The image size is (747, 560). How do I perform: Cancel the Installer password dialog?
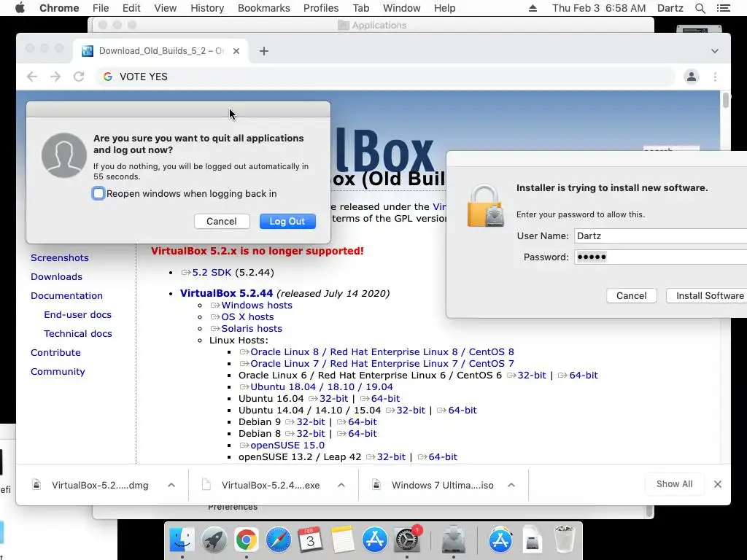coord(631,296)
